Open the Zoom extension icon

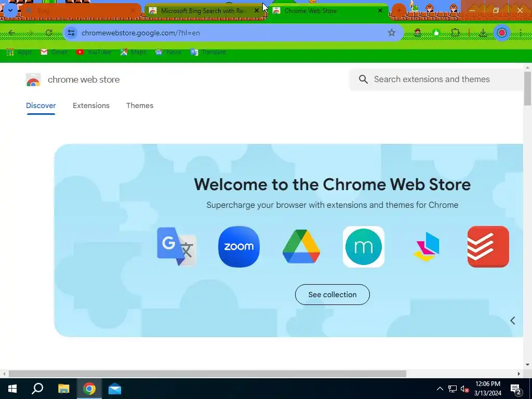239,247
